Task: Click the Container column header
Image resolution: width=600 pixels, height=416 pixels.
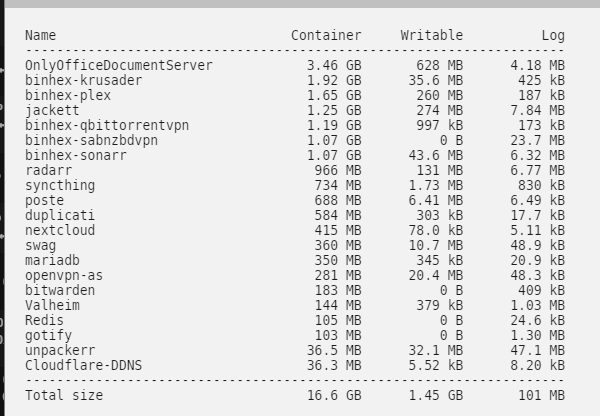Action: pyautogui.click(x=326, y=35)
